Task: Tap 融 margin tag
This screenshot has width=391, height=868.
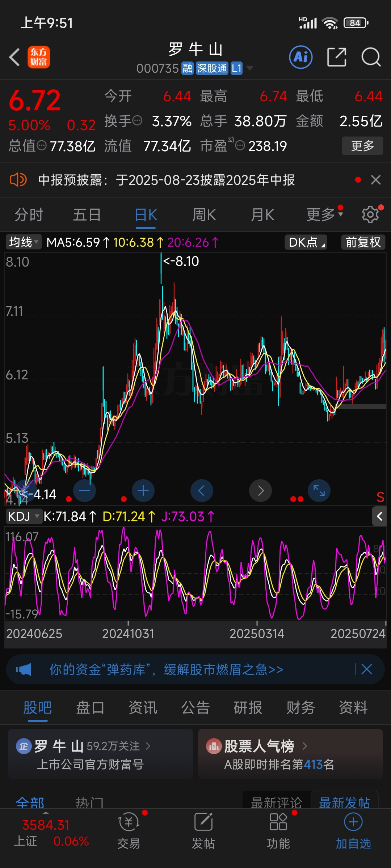Action: 188,68
